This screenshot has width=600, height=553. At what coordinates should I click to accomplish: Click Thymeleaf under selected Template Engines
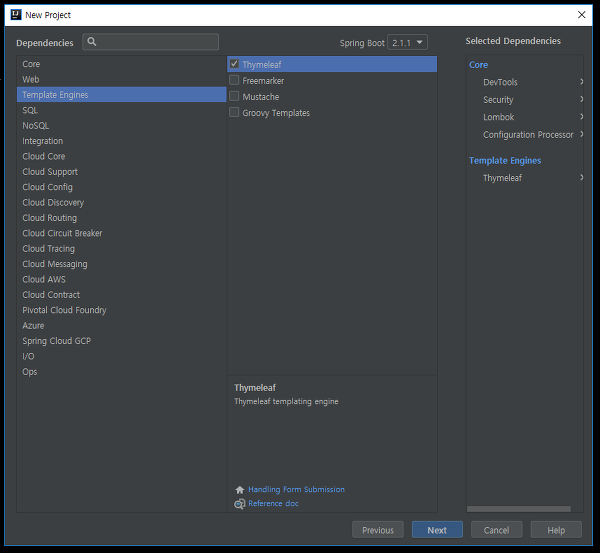click(502, 178)
